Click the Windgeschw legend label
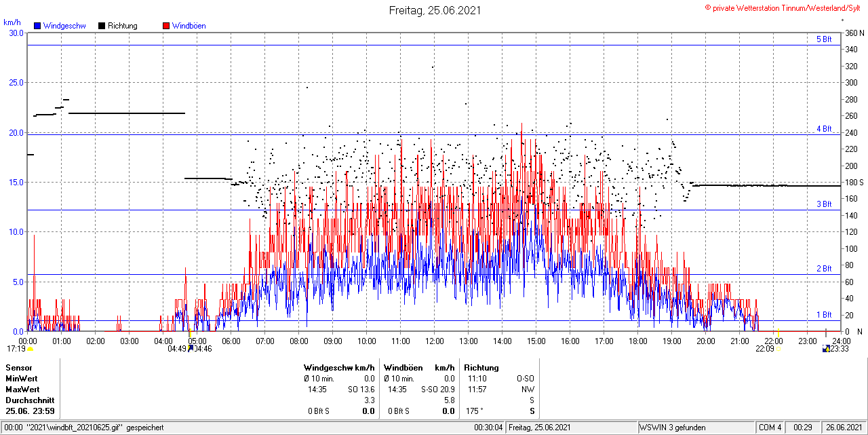Screen dimensions: 868x435 (x=64, y=26)
